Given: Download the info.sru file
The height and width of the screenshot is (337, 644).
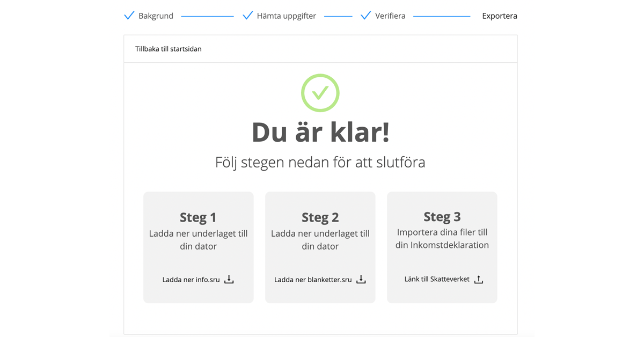Looking at the screenshot, I should pyautogui.click(x=191, y=280).
